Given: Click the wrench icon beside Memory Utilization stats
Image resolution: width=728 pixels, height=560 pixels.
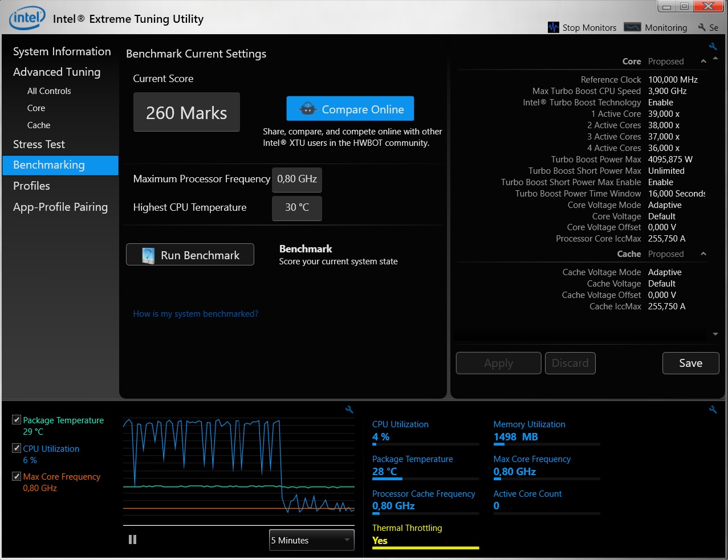Looking at the screenshot, I should tap(713, 409).
